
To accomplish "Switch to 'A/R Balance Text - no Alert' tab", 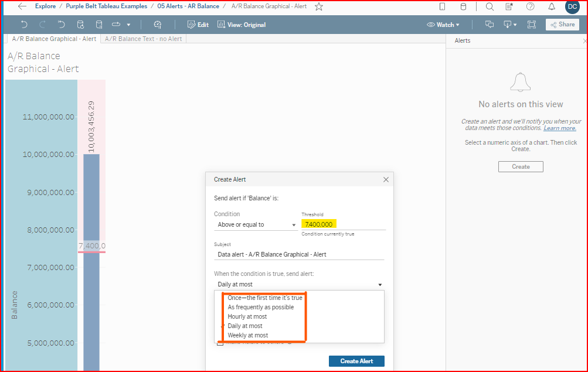I will click(144, 39).
